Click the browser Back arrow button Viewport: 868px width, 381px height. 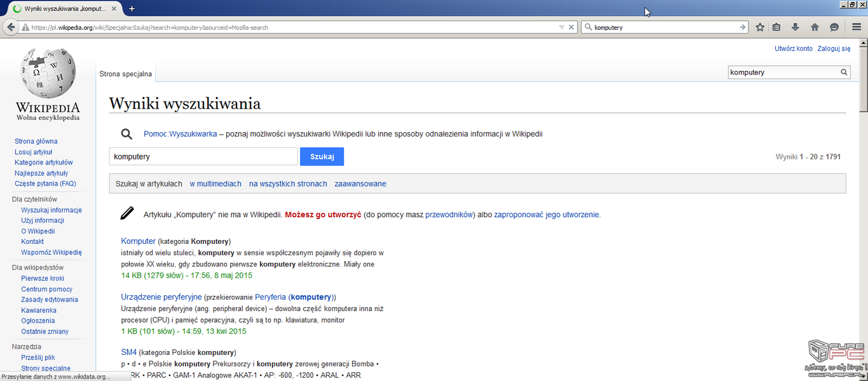tap(11, 27)
